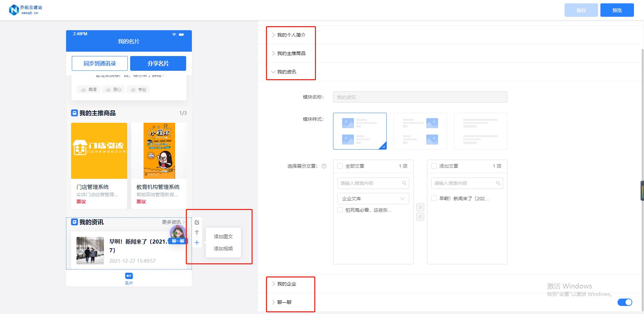Click the 靠谱 thumbs-up tag

pos(89,90)
